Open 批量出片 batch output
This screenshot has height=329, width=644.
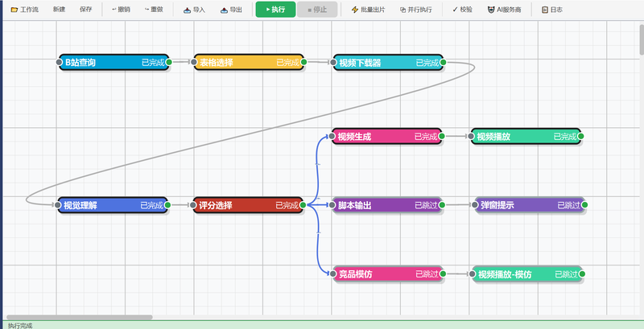368,10
